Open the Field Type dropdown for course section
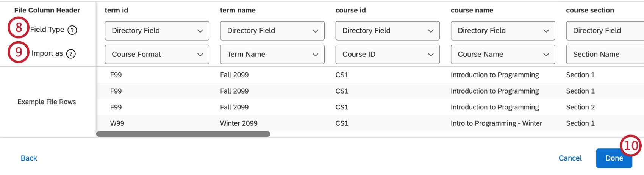The image size is (644, 175). [605, 31]
